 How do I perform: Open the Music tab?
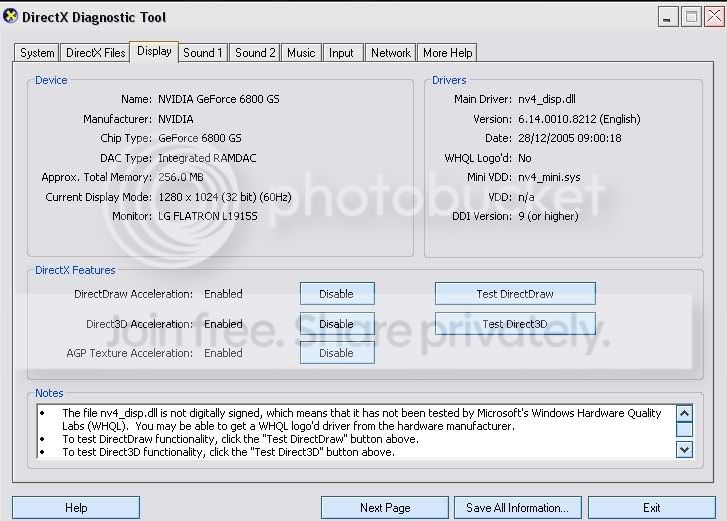tap(301, 53)
